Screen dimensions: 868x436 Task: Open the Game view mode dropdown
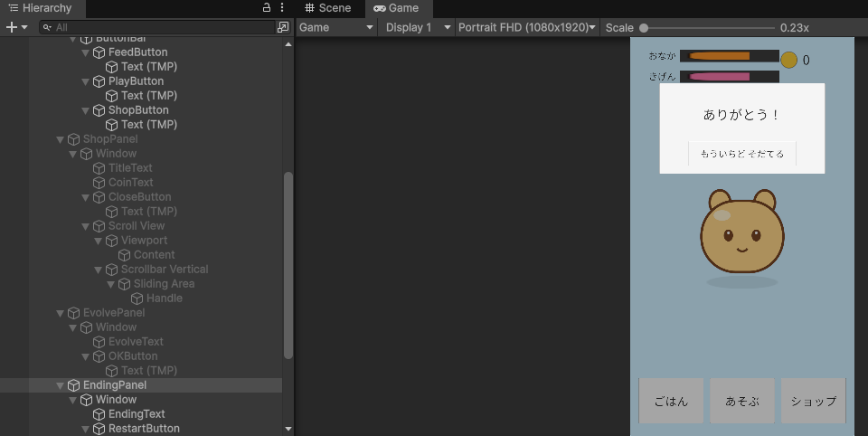(336, 28)
